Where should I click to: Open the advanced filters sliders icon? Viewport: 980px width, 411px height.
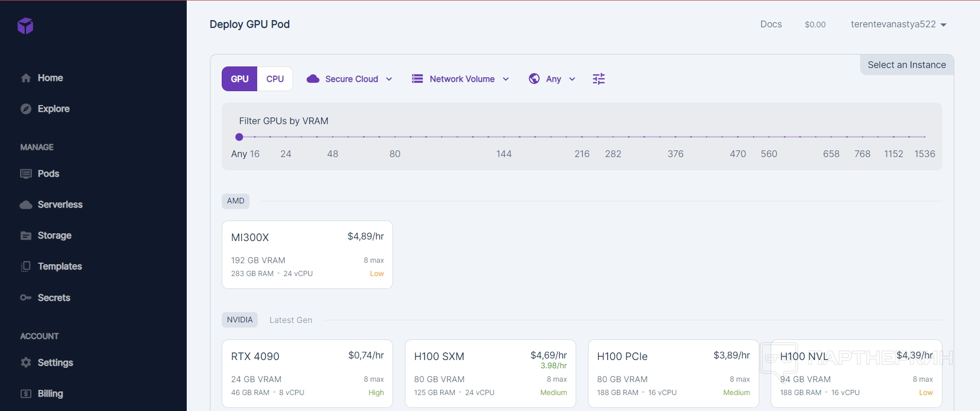tap(598, 79)
